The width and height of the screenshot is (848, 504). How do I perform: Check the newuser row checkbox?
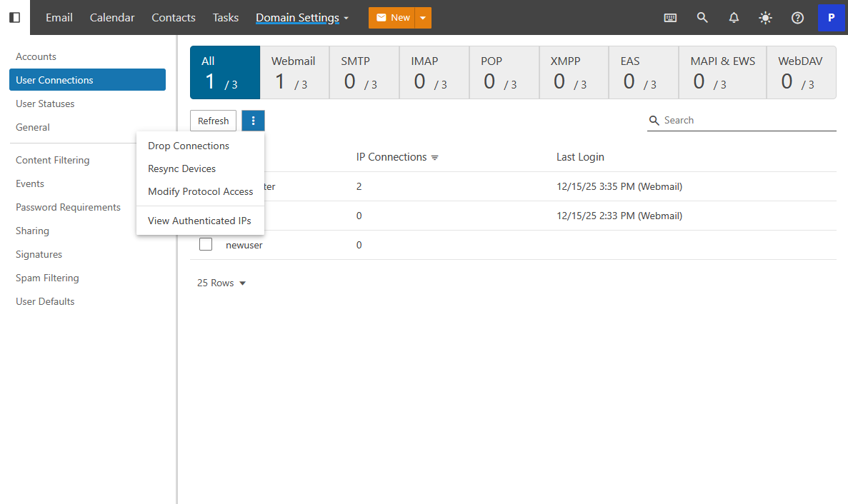pos(206,245)
